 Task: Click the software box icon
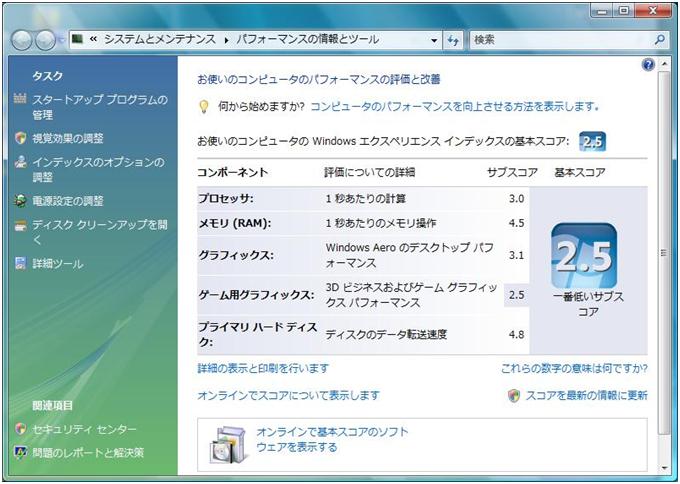click(x=229, y=445)
